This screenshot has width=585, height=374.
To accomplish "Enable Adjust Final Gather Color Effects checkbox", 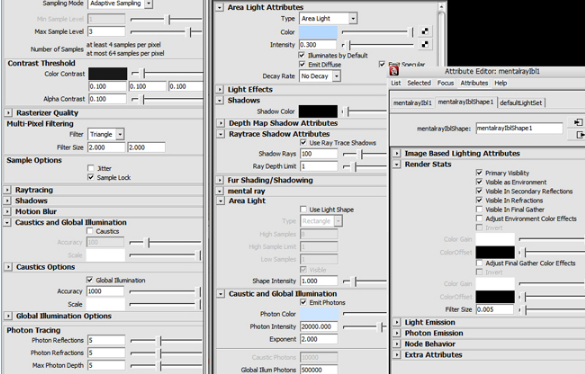I will pyautogui.click(x=479, y=263).
